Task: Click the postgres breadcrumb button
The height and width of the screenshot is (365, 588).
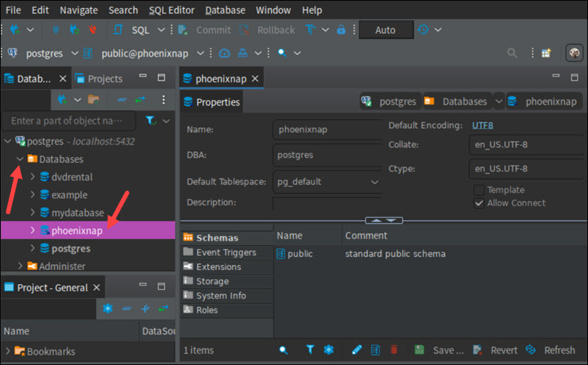Action: point(390,102)
